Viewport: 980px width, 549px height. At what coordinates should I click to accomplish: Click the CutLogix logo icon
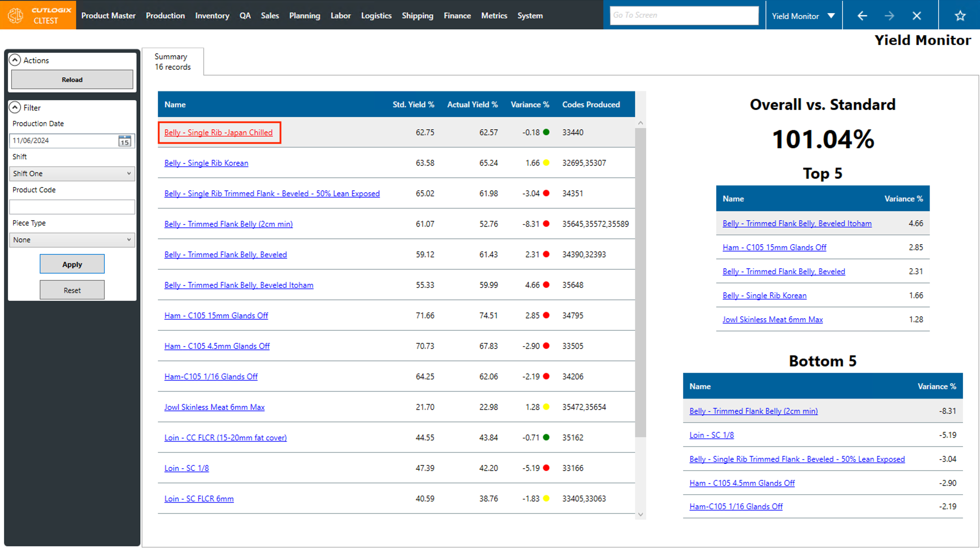coord(16,15)
